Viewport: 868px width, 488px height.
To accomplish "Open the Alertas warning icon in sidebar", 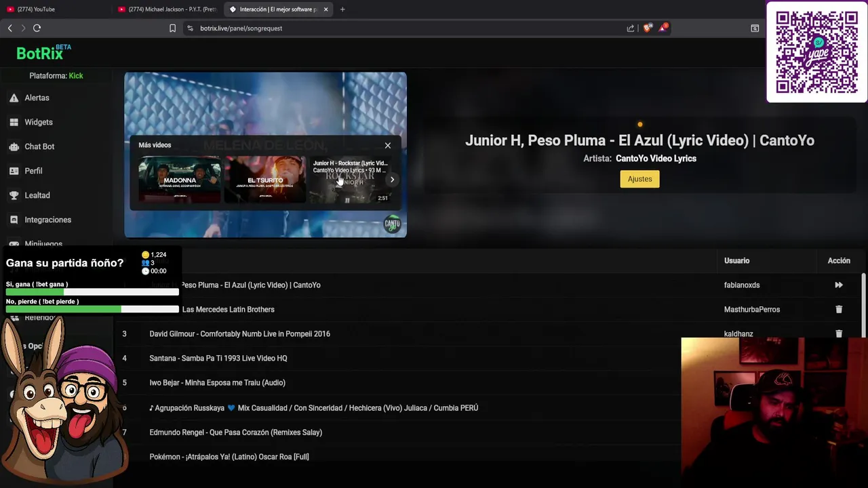I will (x=14, y=98).
